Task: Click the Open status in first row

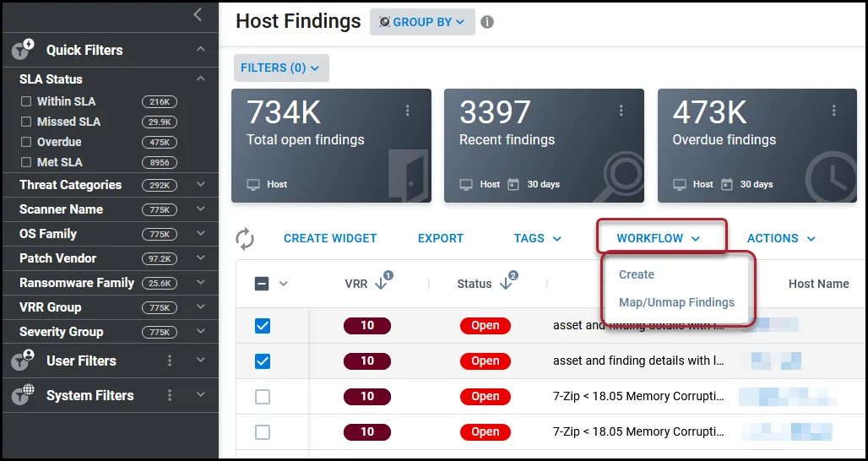Action: click(x=485, y=326)
